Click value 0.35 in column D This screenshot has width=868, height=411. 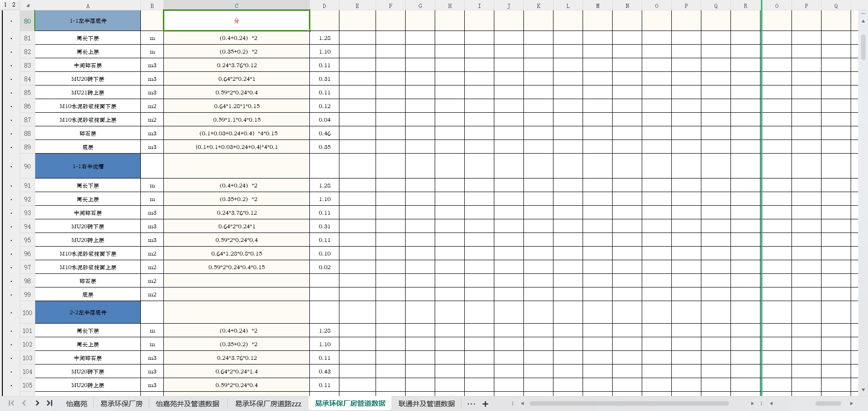324,147
